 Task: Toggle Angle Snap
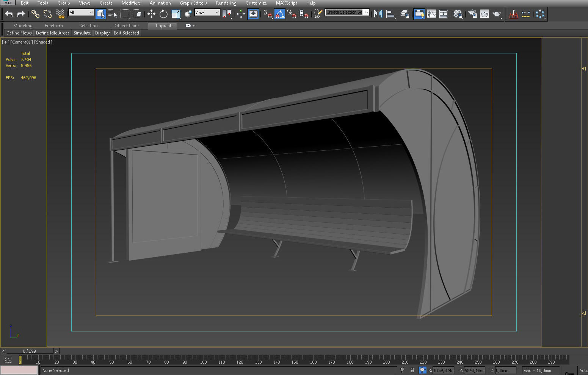[x=279, y=14]
